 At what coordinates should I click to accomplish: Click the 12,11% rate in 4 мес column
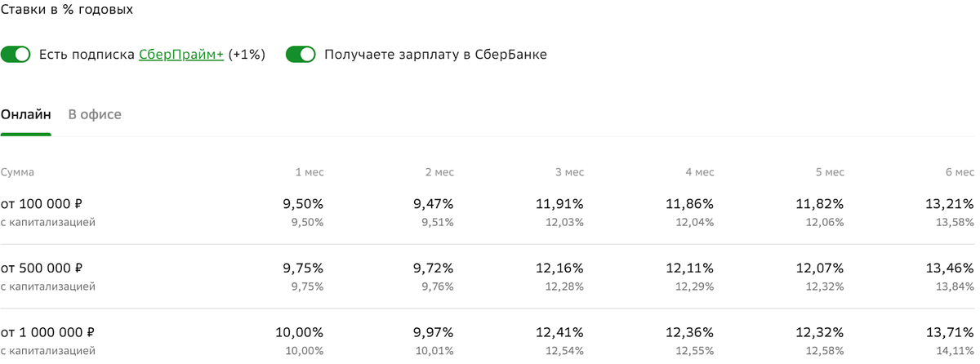point(691,268)
